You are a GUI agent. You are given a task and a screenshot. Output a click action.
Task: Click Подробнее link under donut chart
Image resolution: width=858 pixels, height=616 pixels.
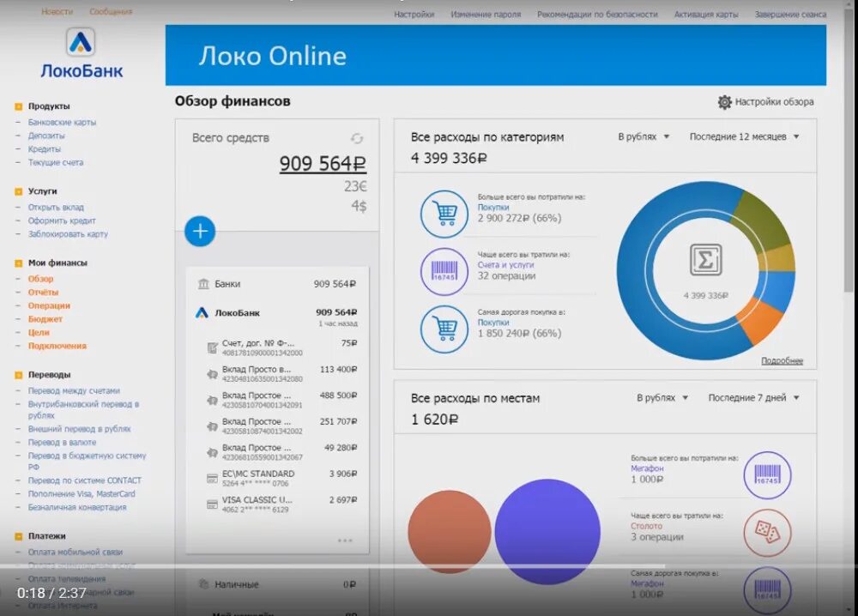click(x=782, y=360)
